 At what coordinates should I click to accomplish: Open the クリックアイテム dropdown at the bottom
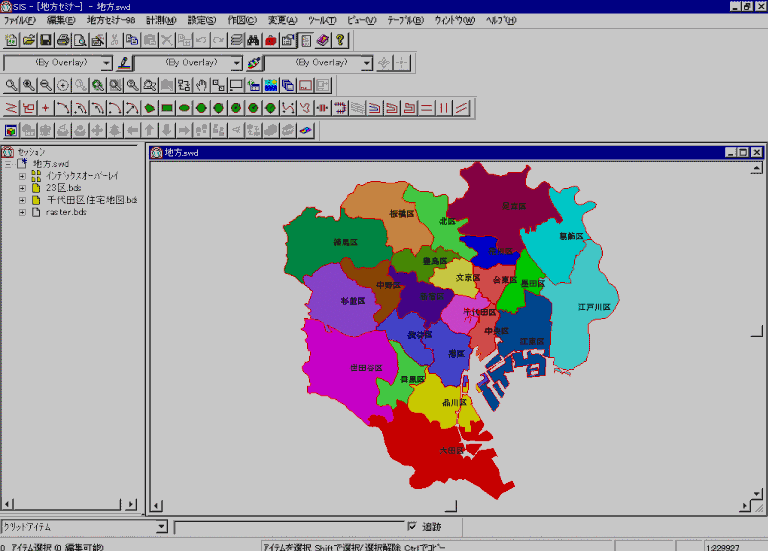162,527
